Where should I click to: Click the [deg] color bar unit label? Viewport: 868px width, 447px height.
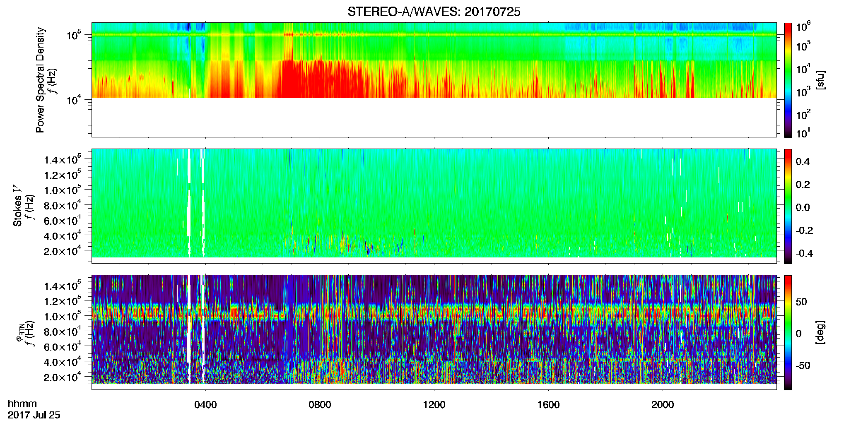click(x=820, y=332)
